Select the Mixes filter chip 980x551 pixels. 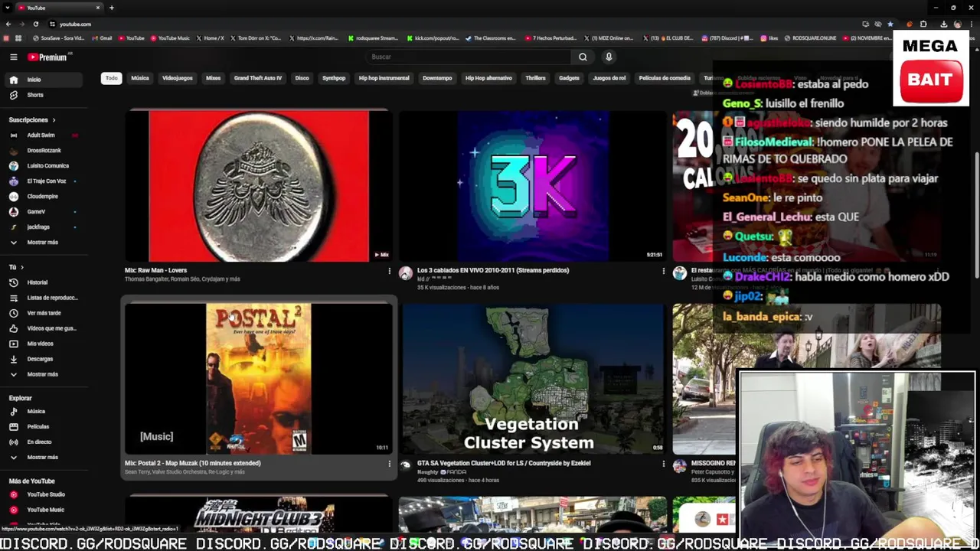pos(213,78)
